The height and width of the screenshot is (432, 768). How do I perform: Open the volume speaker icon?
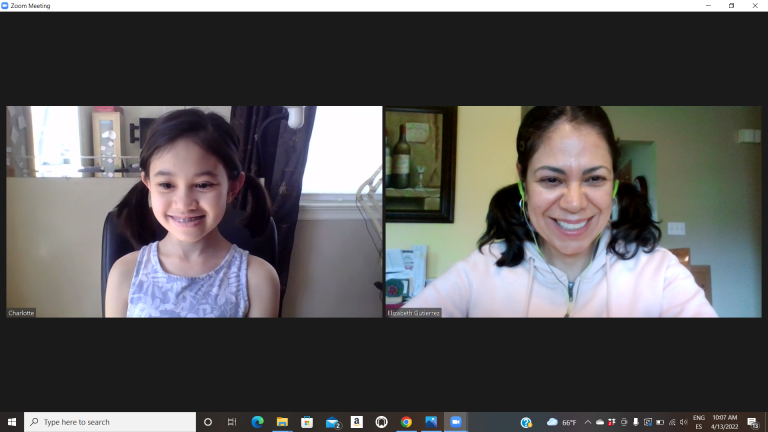684,422
